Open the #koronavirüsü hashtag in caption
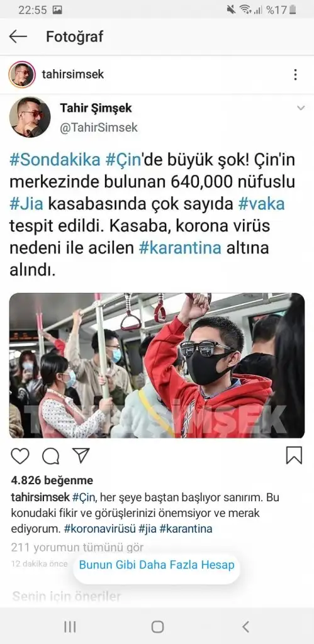314x644 pixels. click(x=100, y=528)
